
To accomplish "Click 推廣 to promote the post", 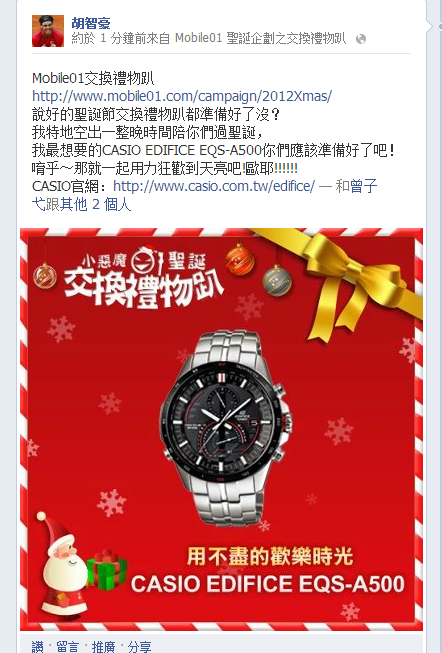I will [103, 647].
